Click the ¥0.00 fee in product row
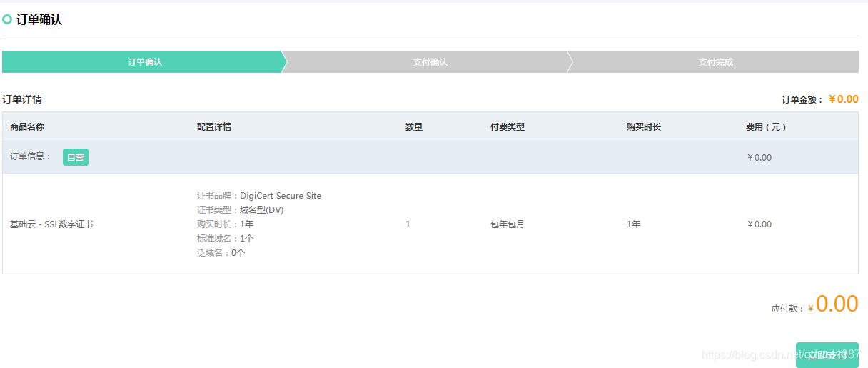This screenshot has height=368, width=868. point(759,224)
